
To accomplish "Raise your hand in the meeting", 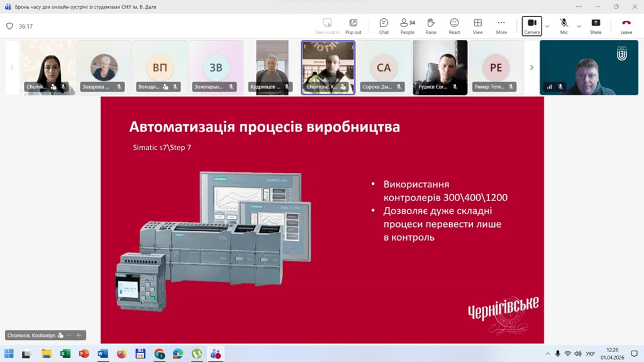I will pyautogui.click(x=431, y=26).
